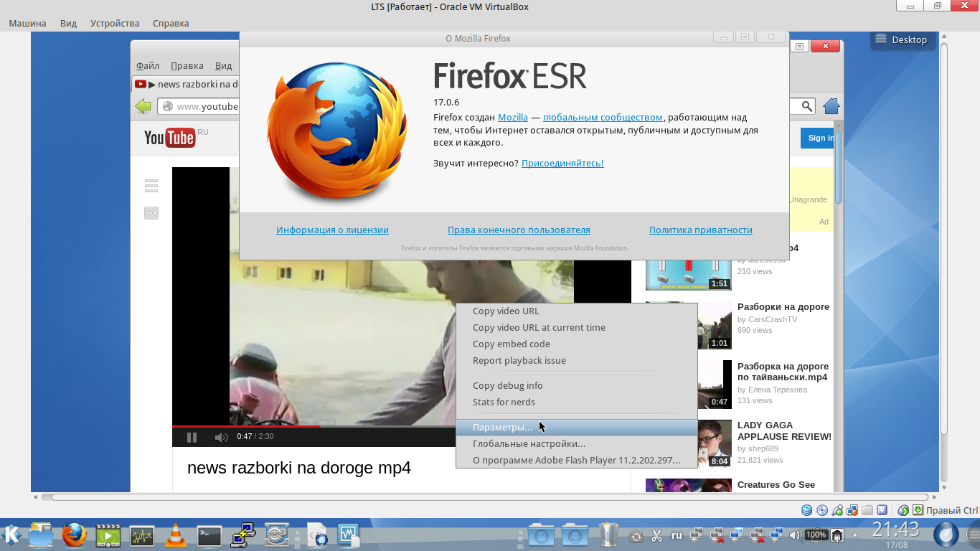Click the ellipsis button under the guide icon
Image resolution: width=980 pixels, height=551 pixels.
pos(151,213)
